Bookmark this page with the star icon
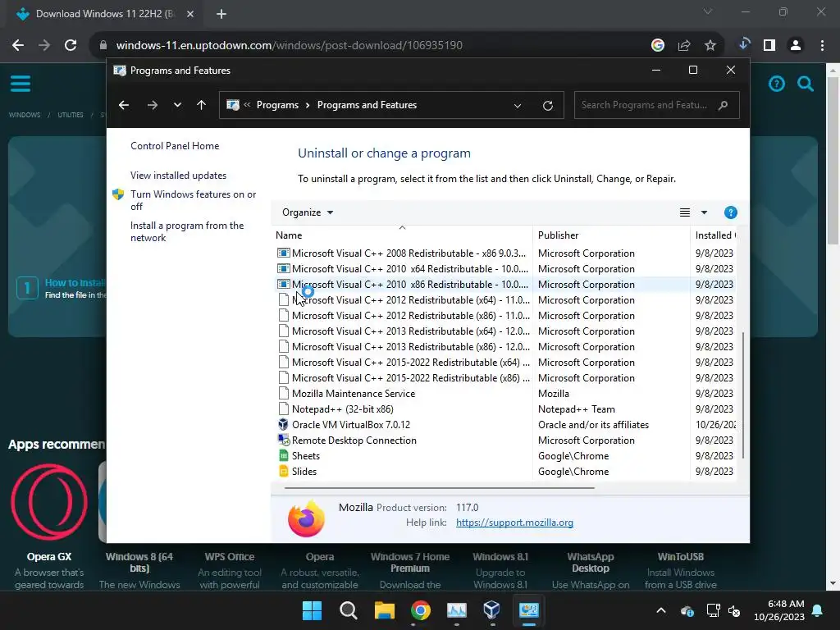 [x=710, y=46]
